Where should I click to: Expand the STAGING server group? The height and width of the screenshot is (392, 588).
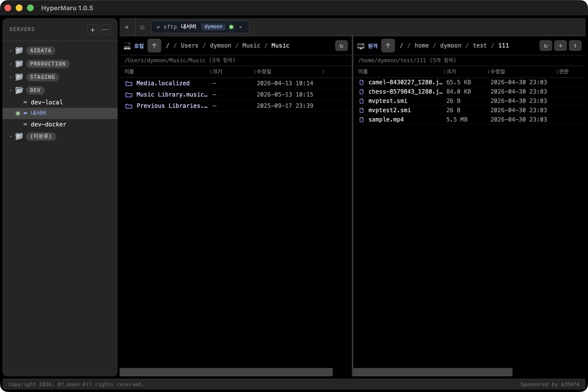[x=11, y=77]
